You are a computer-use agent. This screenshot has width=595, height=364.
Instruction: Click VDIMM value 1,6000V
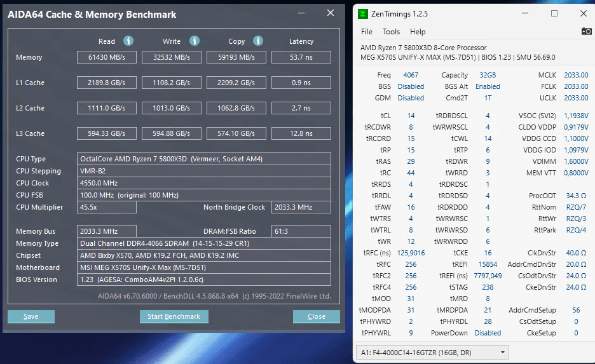(576, 161)
